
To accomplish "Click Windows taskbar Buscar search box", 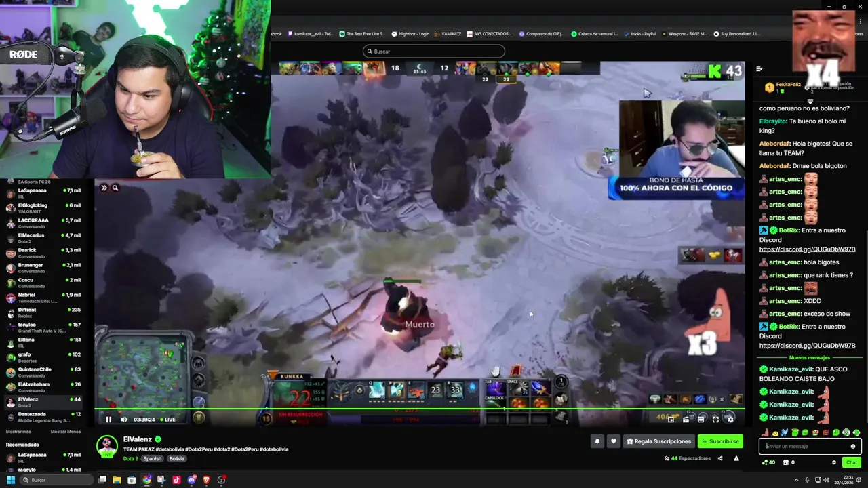I will [x=57, y=480].
